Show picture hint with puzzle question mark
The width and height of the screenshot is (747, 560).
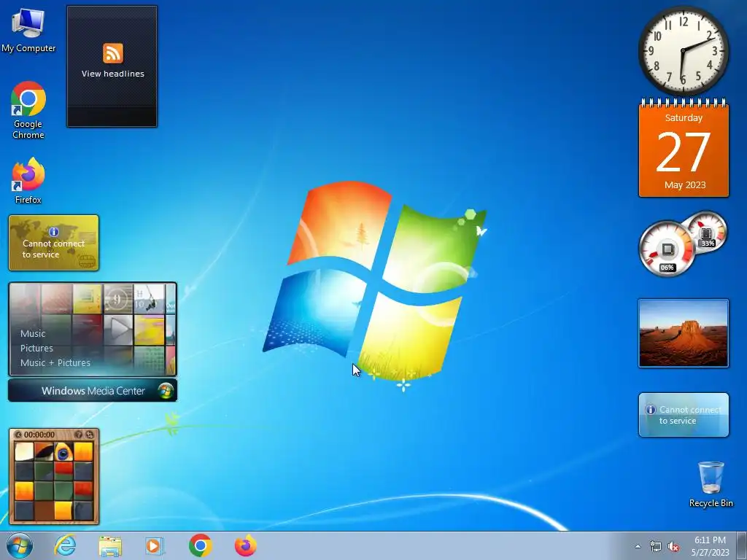[x=79, y=435]
